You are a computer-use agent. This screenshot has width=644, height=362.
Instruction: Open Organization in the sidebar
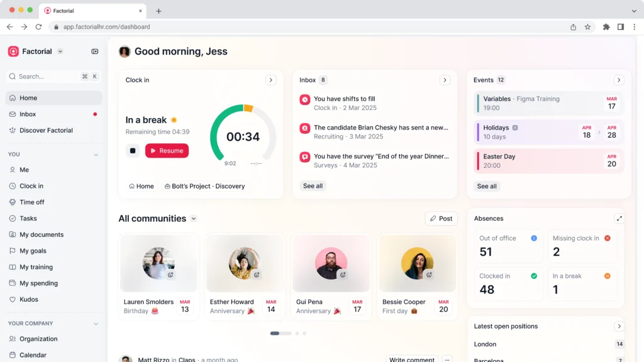[54, 339]
